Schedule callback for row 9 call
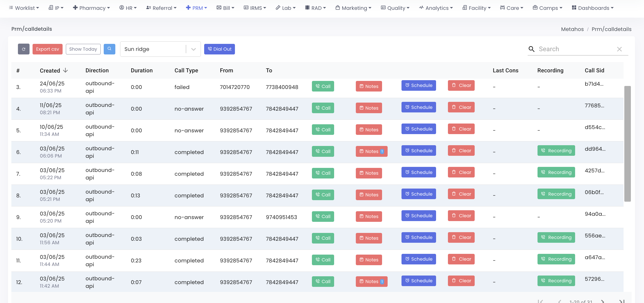This screenshot has height=303, width=644. coord(418,216)
